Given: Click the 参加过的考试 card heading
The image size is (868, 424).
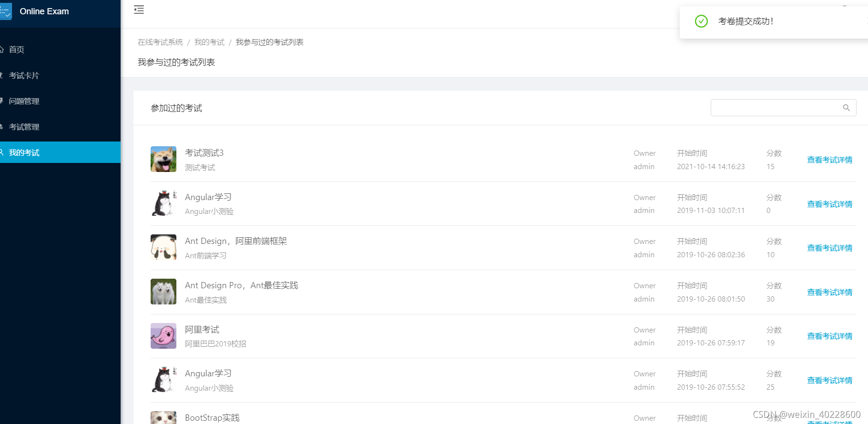Looking at the screenshot, I should pos(176,108).
